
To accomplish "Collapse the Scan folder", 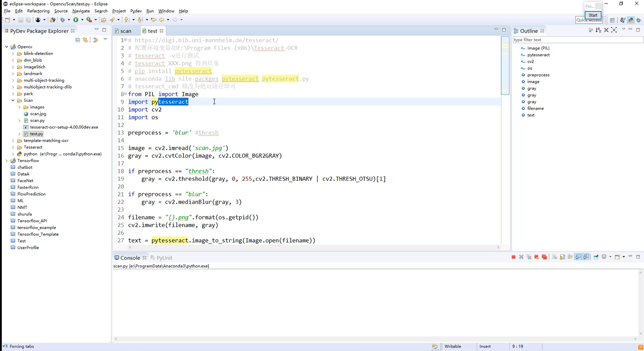I will coord(13,100).
